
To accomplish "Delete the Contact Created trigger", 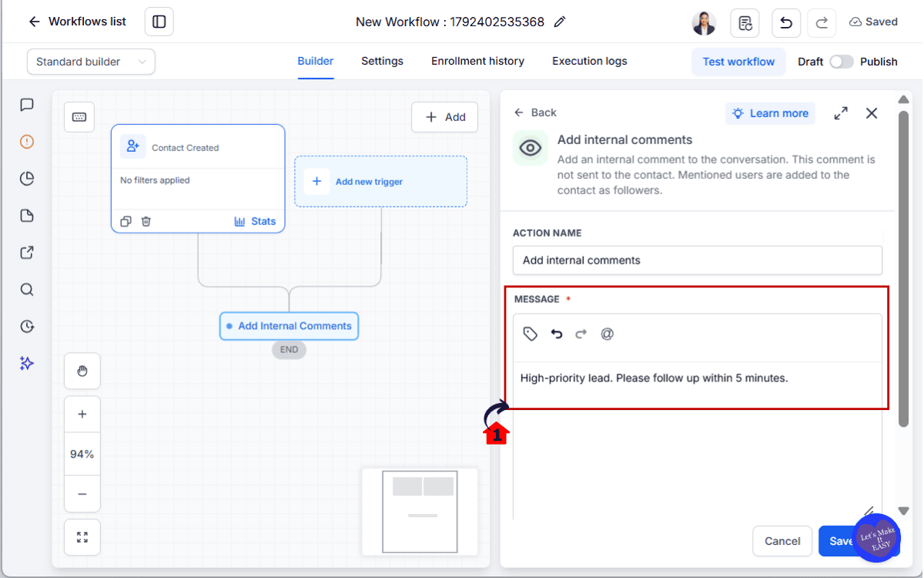I will [x=146, y=221].
